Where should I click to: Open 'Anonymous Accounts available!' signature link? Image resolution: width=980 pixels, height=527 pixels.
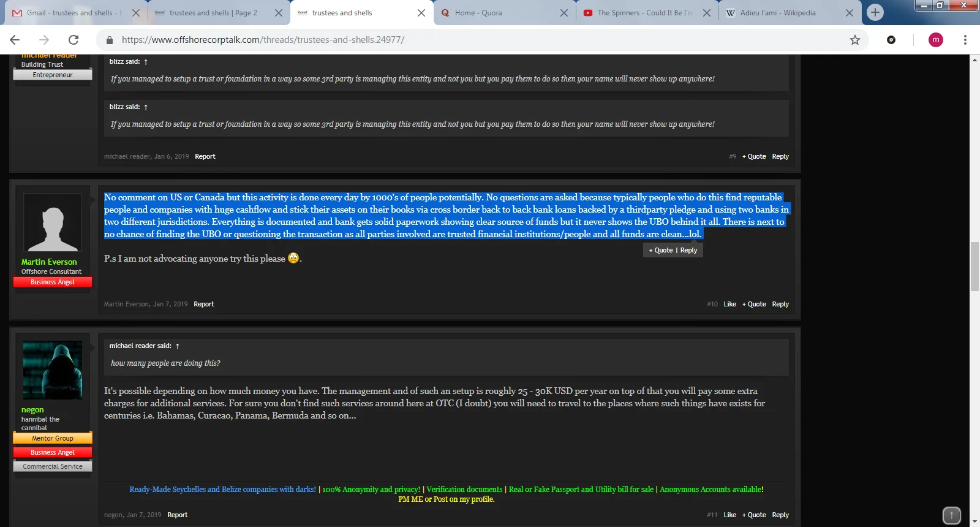712,490
